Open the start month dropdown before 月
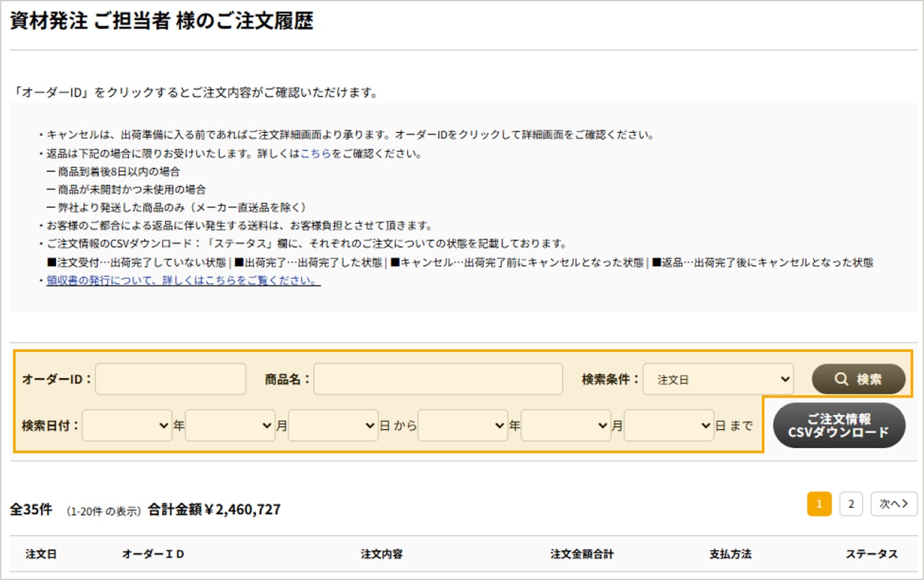 click(x=230, y=426)
